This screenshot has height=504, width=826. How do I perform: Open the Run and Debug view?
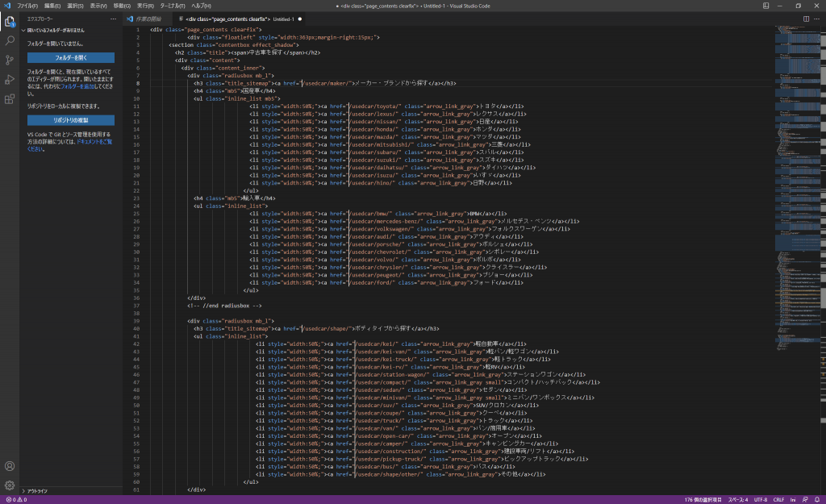point(10,80)
